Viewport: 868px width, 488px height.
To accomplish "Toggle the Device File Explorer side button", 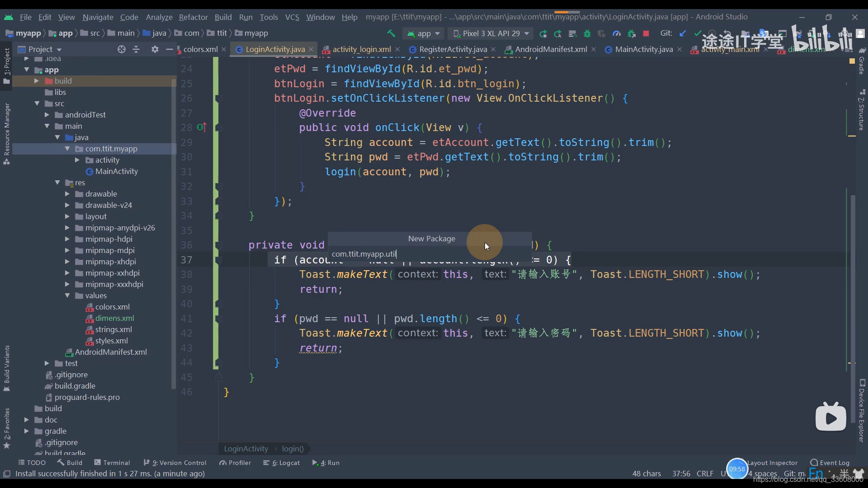I will [862, 410].
